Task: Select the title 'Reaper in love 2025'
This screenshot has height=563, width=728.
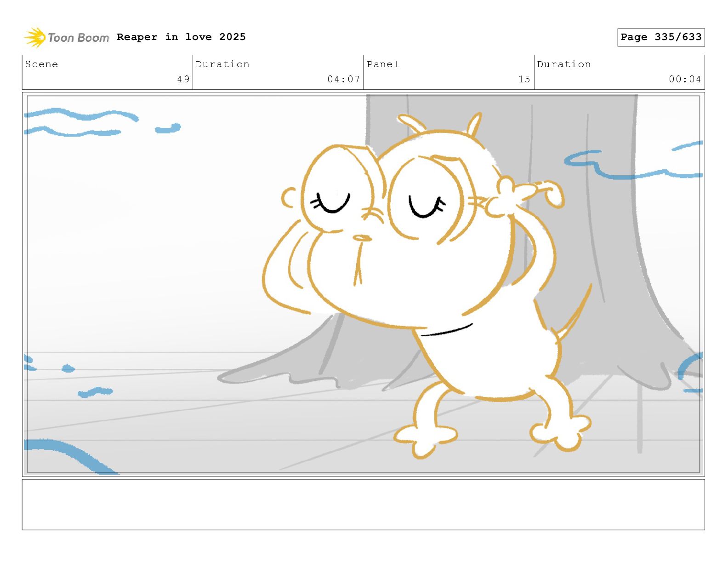Action: click(181, 37)
